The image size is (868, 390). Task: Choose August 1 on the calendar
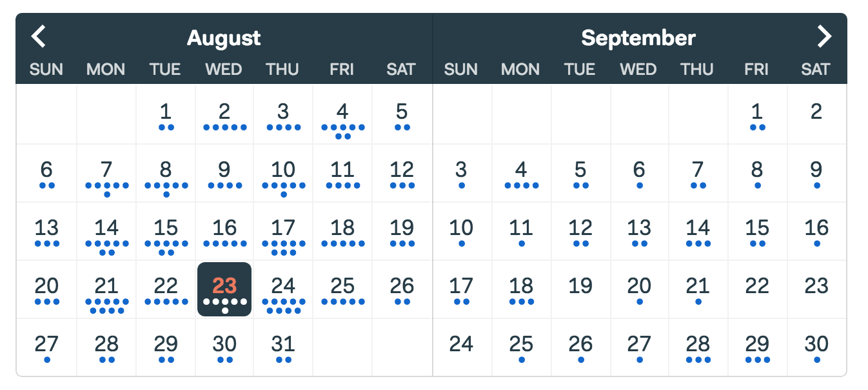166,115
